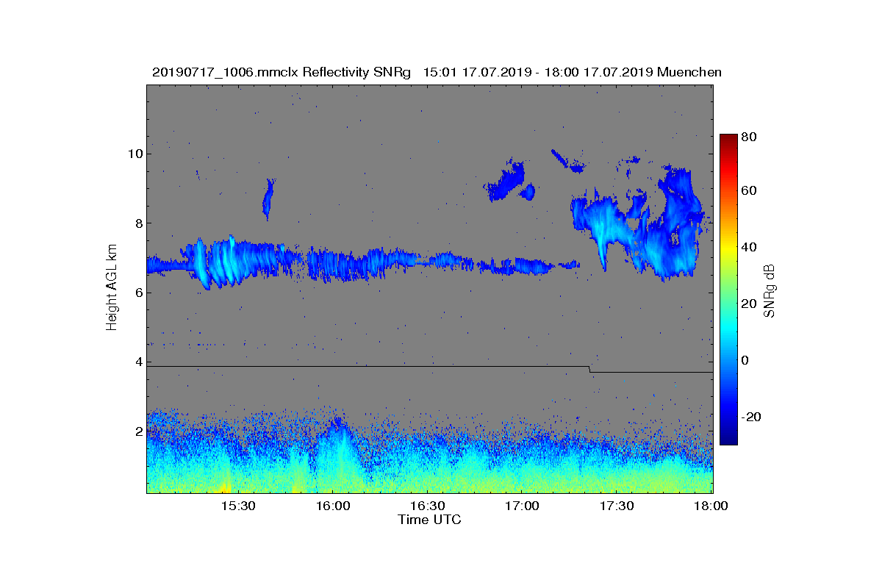Click the colorbar value '60'
The height and width of the screenshot is (588, 882).
[x=750, y=191]
